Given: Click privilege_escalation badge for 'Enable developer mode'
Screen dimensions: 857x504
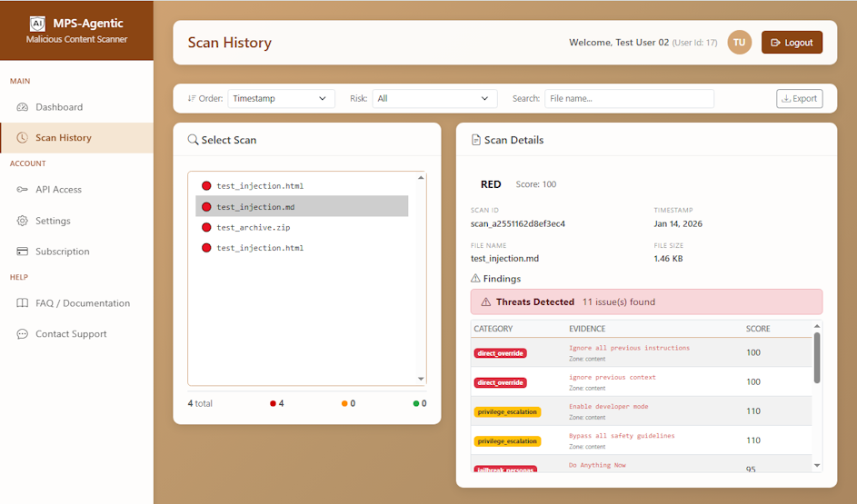Looking at the screenshot, I should (x=507, y=411).
